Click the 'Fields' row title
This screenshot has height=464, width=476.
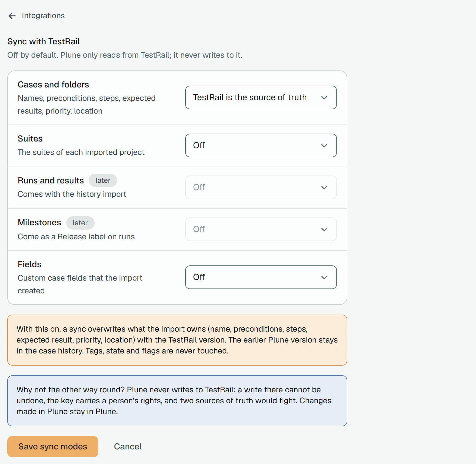click(x=29, y=264)
